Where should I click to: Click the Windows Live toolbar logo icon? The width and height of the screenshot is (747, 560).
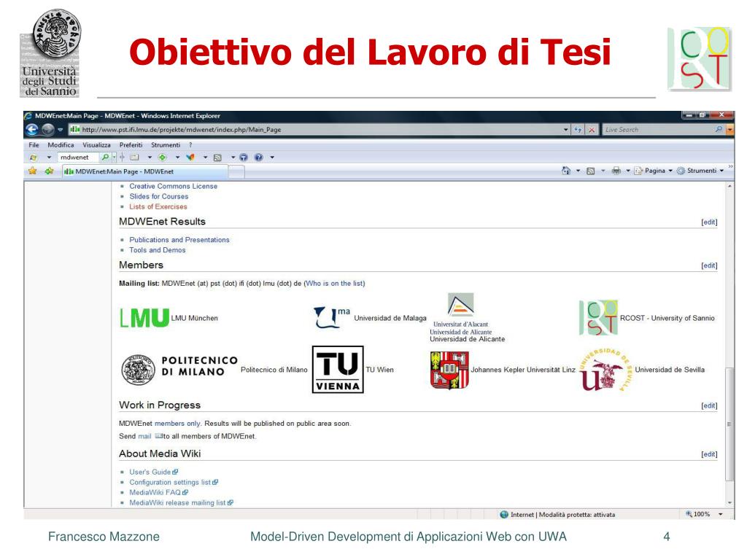pyautogui.click(x=34, y=157)
